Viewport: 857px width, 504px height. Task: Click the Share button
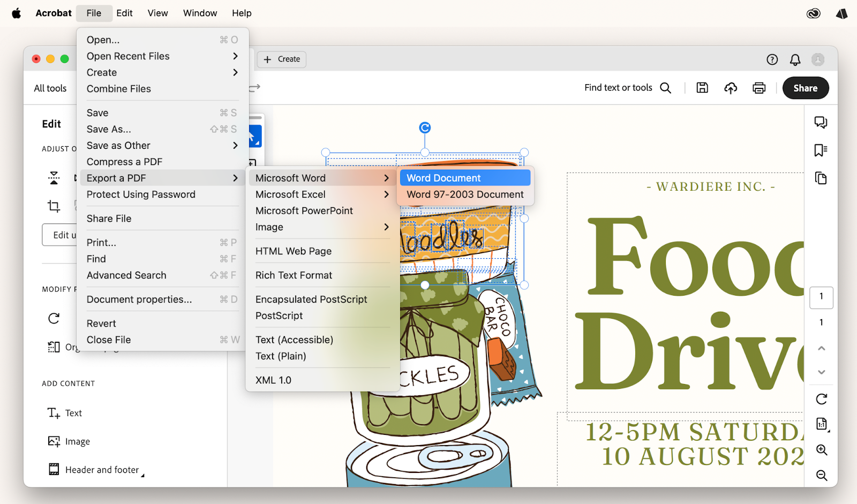pyautogui.click(x=806, y=88)
